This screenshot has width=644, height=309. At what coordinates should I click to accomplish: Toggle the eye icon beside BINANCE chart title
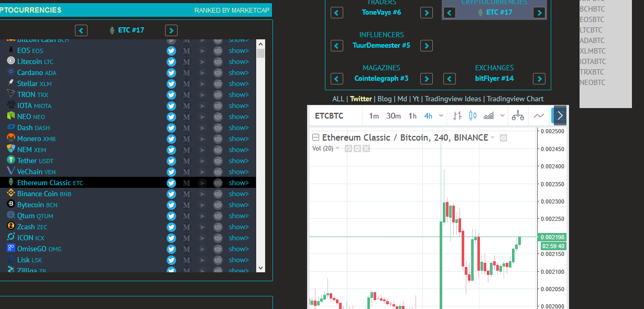click(503, 137)
